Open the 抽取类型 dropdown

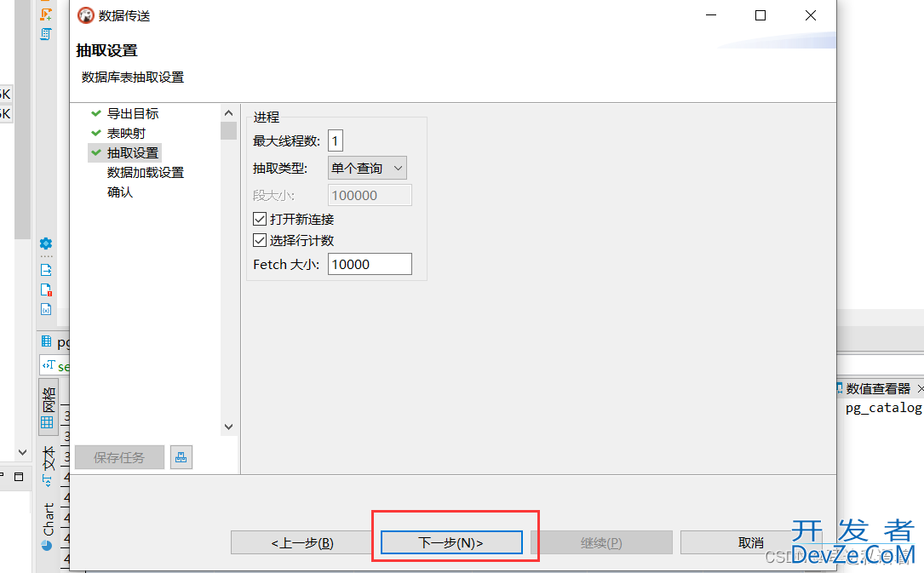tap(367, 169)
